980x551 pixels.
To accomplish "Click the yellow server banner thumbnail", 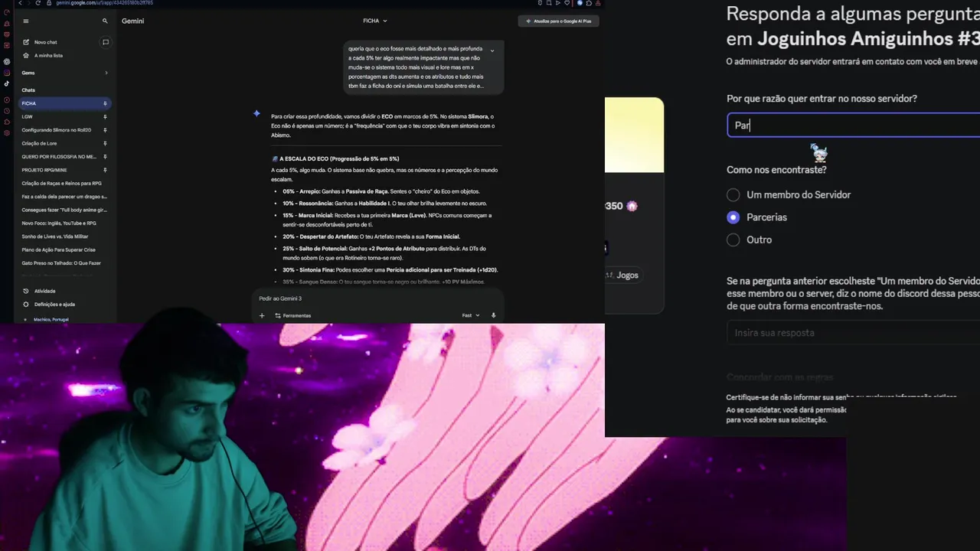I will tap(634, 135).
